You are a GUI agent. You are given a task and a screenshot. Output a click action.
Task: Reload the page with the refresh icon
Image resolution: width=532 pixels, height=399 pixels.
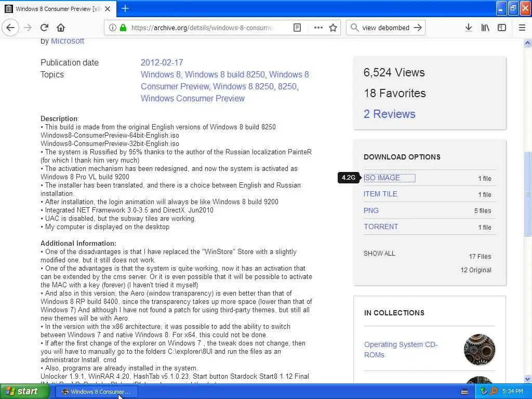pyautogui.click(x=45, y=28)
